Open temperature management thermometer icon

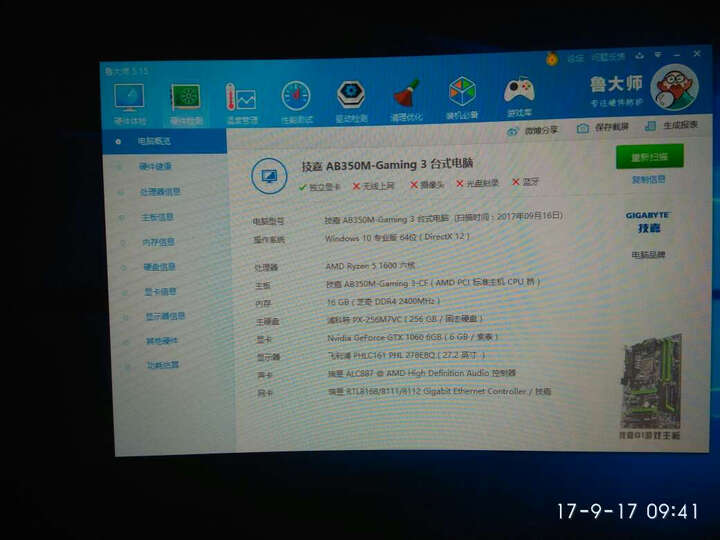click(241, 97)
